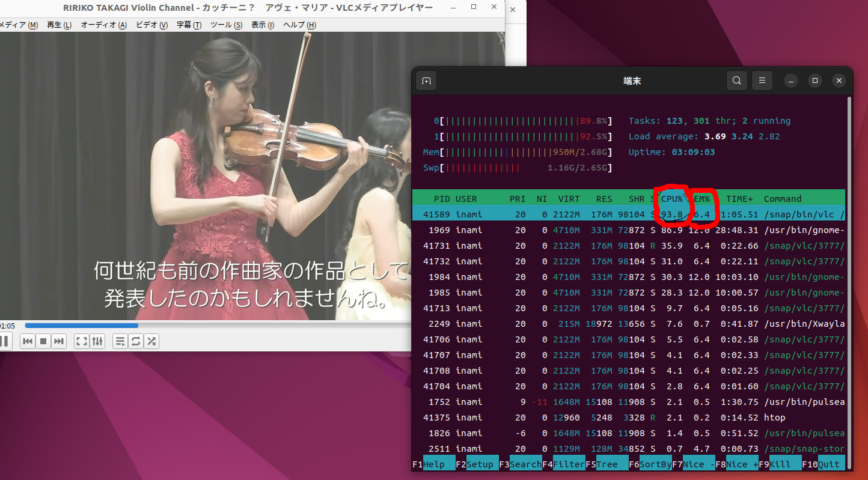
Task: Select the process row with PID 41589
Action: (629, 214)
